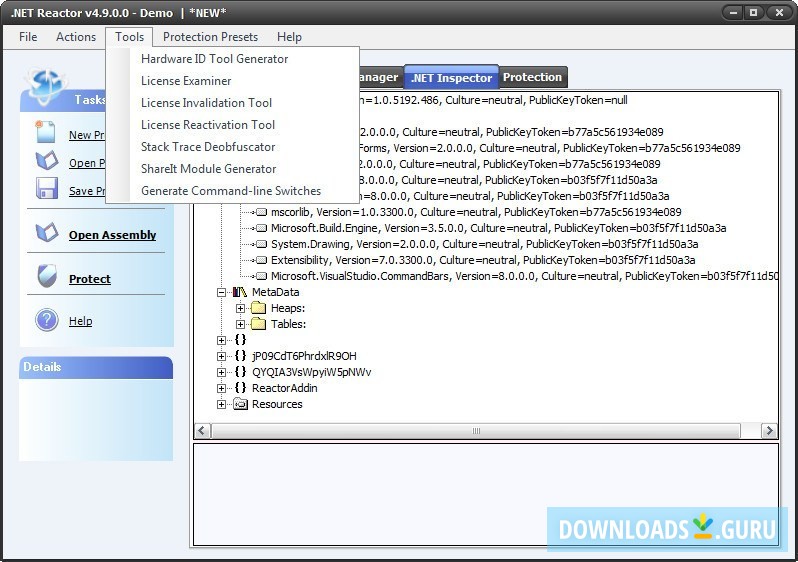Open the Help menu in menu bar

(289, 37)
